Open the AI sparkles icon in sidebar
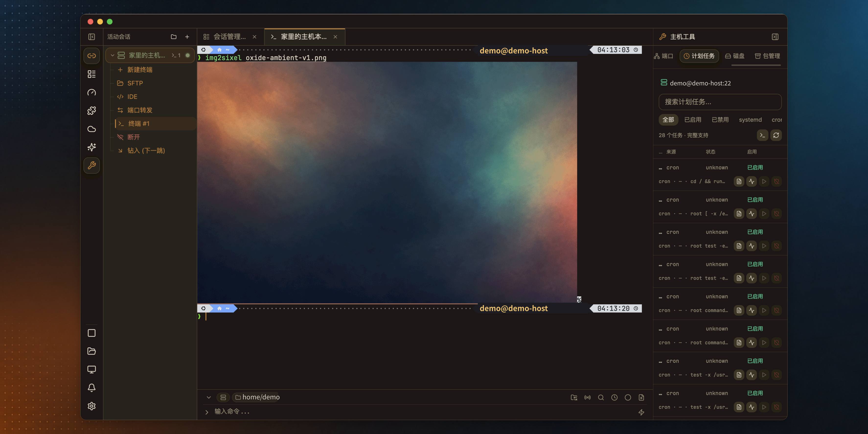868x434 pixels. 92,147
